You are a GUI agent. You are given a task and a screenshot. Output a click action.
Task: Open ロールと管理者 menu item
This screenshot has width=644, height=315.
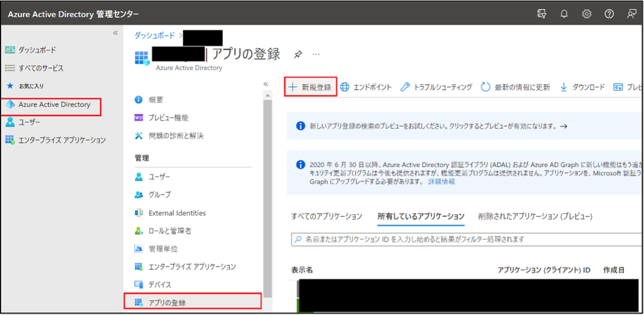163,231
